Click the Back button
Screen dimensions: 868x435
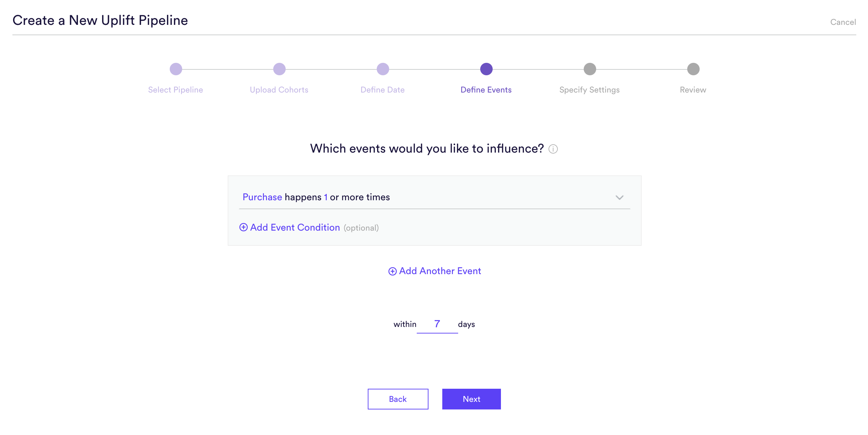pyautogui.click(x=398, y=399)
